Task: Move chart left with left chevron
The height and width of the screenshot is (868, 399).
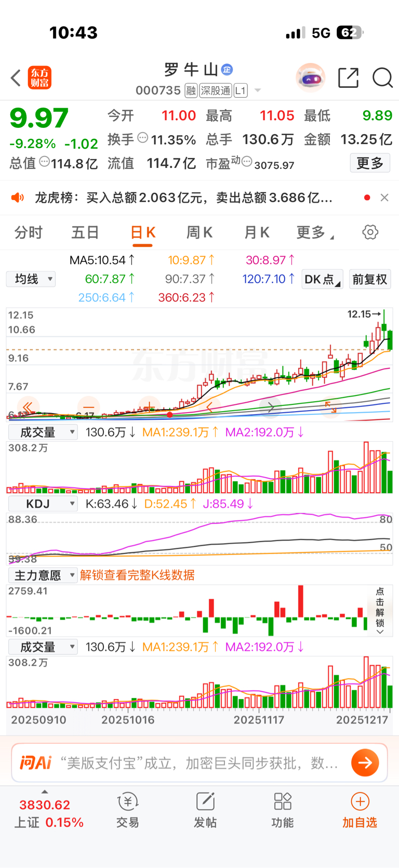Action: click(210, 407)
